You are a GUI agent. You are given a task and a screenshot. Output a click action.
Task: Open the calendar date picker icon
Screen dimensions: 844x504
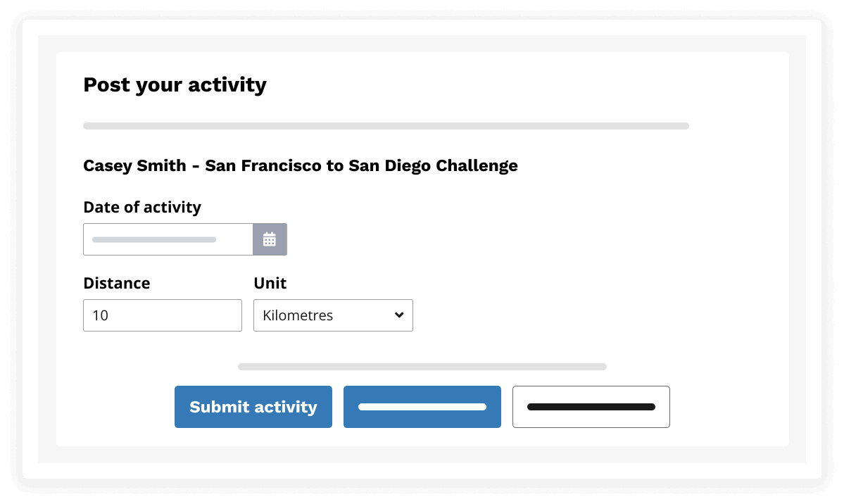270,239
